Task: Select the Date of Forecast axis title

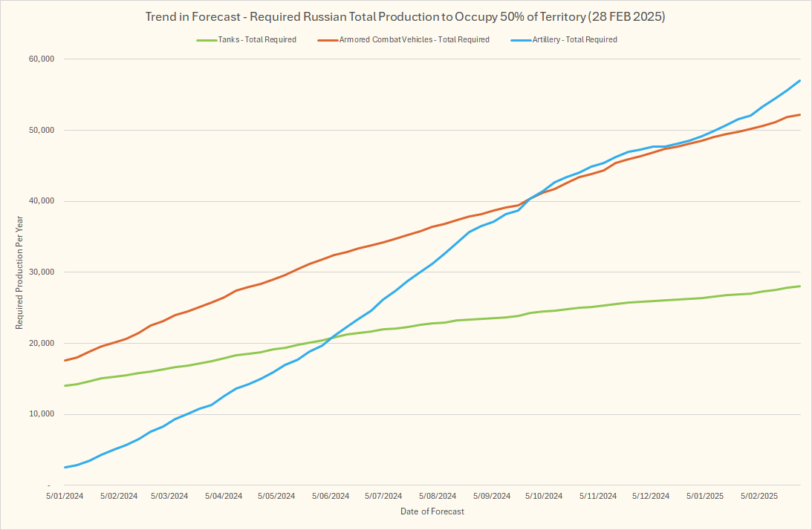Action: [432, 511]
